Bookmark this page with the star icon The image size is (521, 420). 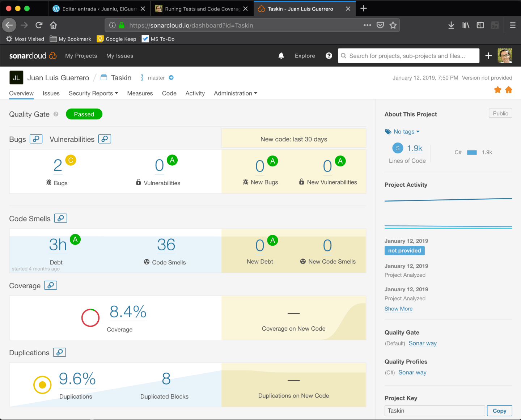tap(393, 25)
